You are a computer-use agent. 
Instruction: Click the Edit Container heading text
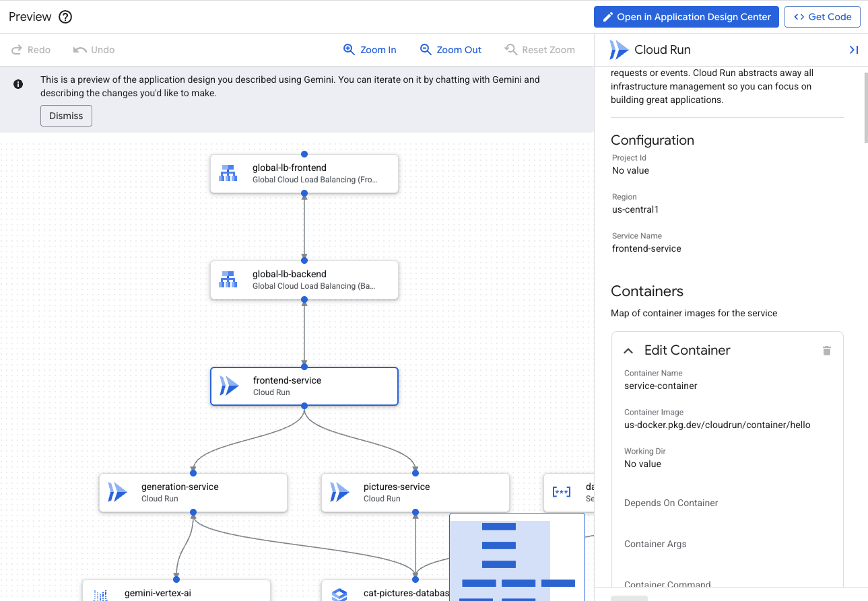pyautogui.click(x=688, y=350)
